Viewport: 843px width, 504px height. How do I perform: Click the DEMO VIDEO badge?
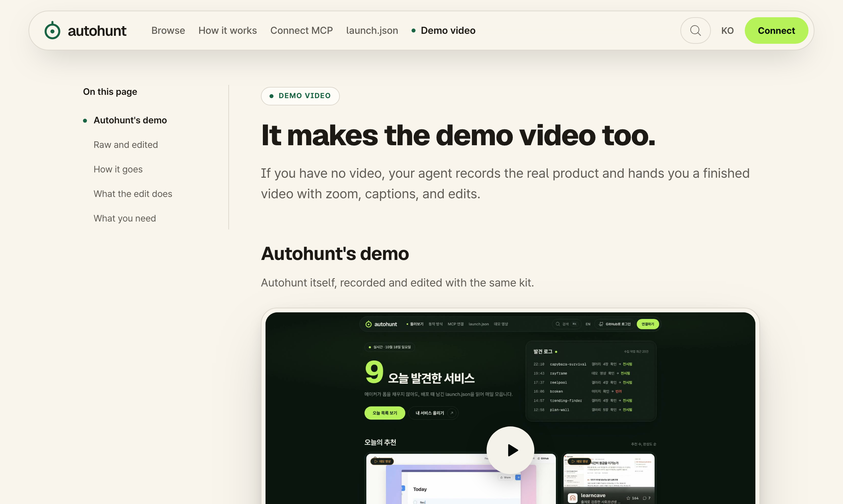coord(300,96)
